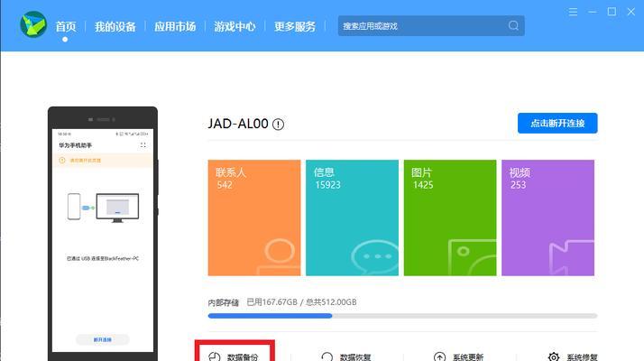Open the 信息 15923 teal tile
Viewport: 644px width, 361px height.
[x=352, y=218]
